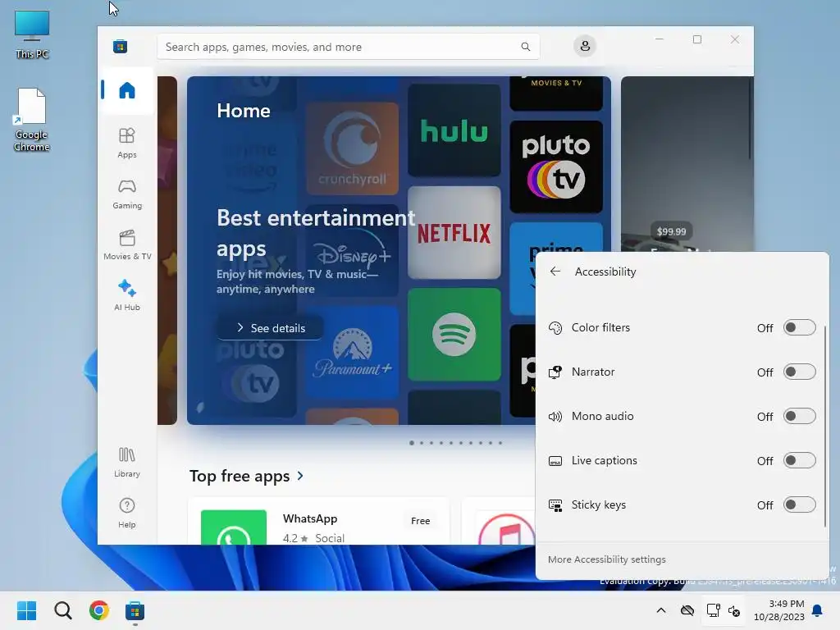Click the muted volume tray icon
The width and height of the screenshot is (840, 630).
734,610
